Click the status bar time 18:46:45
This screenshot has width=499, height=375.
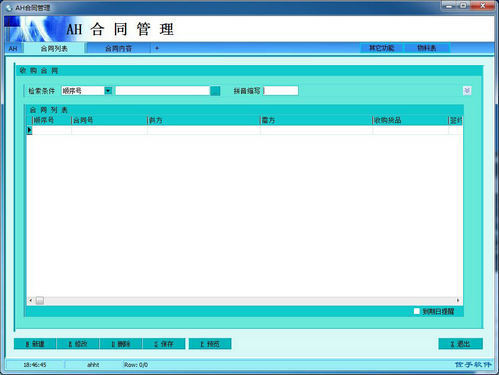pos(35,365)
